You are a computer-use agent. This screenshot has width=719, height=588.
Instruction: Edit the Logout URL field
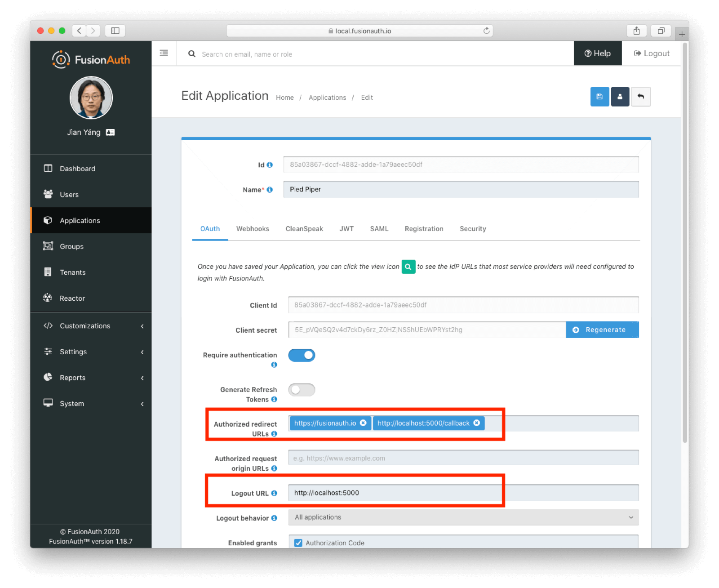[x=463, y=493]
